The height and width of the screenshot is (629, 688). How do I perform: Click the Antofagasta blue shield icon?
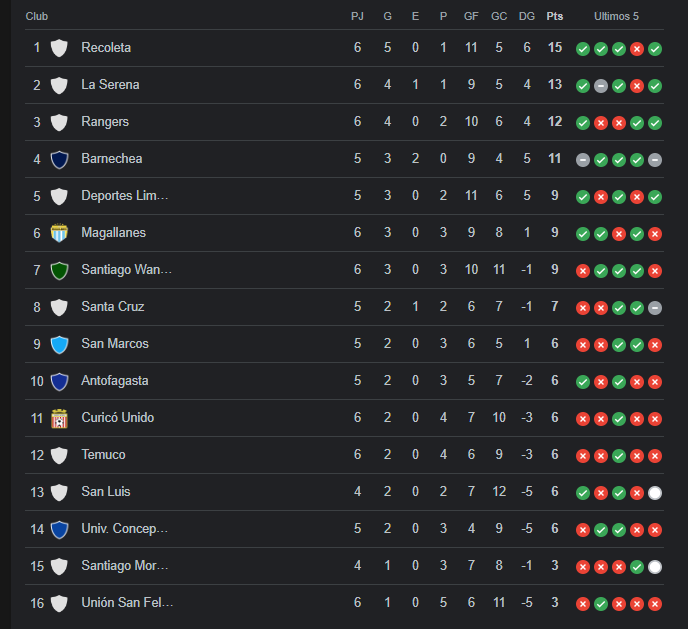[x=59, y=381]
